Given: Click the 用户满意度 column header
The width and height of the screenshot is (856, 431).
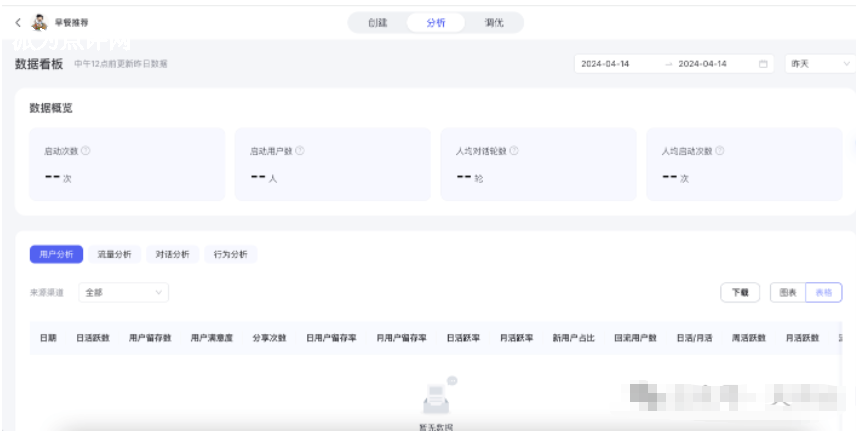Looking at the screenshot, I should point(212,338).
